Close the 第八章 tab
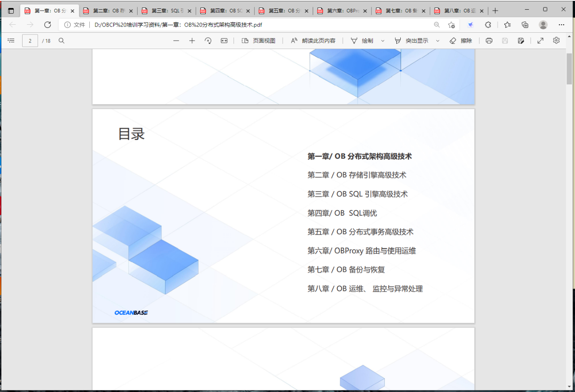This screenshot has height=392, width=575. point(482,11)
